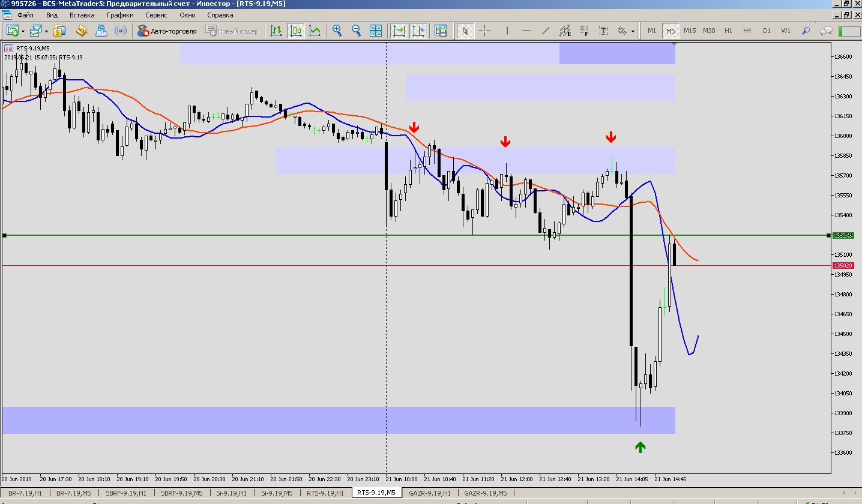862x504 pixels.
Task: Click the green connection status indicator
Action: pos(849,31)
